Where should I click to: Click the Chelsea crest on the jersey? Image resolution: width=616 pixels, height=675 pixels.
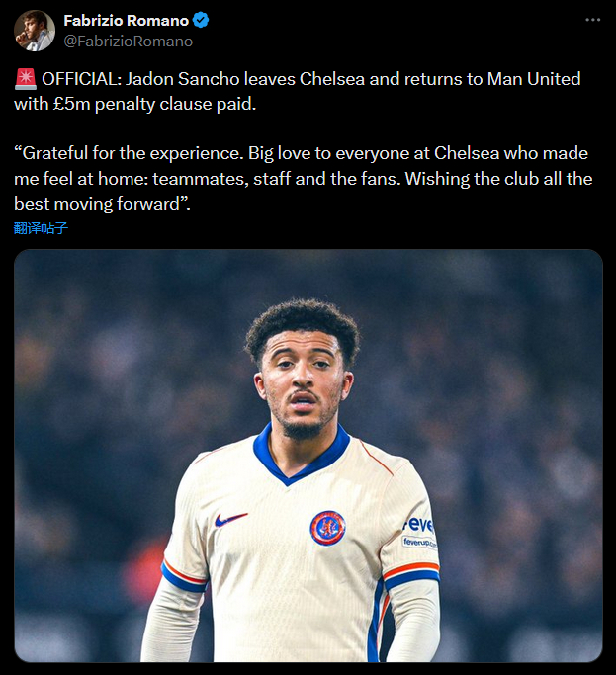coord(327,527)
